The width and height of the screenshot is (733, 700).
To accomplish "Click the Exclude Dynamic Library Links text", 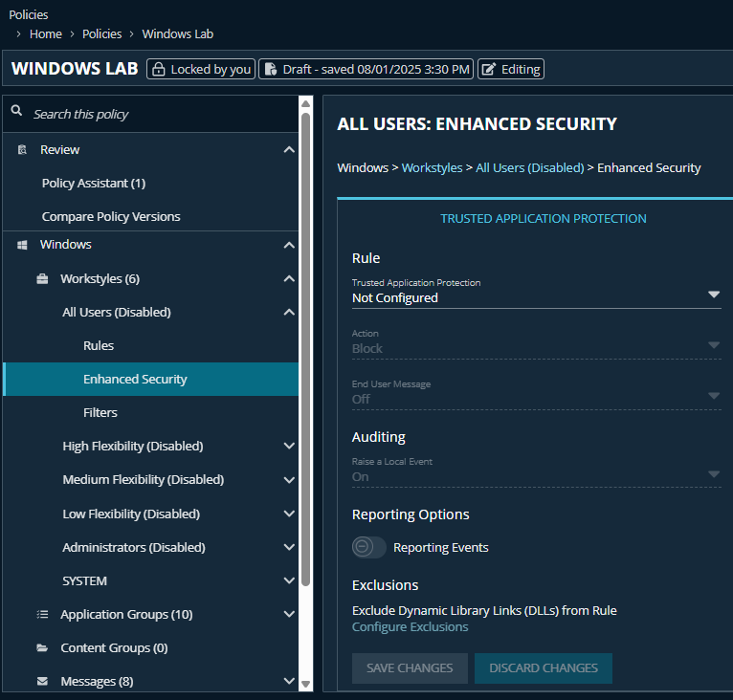I will point(484,611).
